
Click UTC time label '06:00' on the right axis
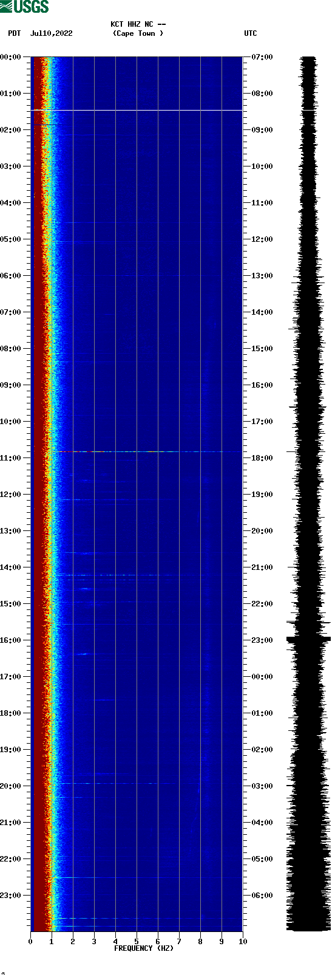pos(262,896)
